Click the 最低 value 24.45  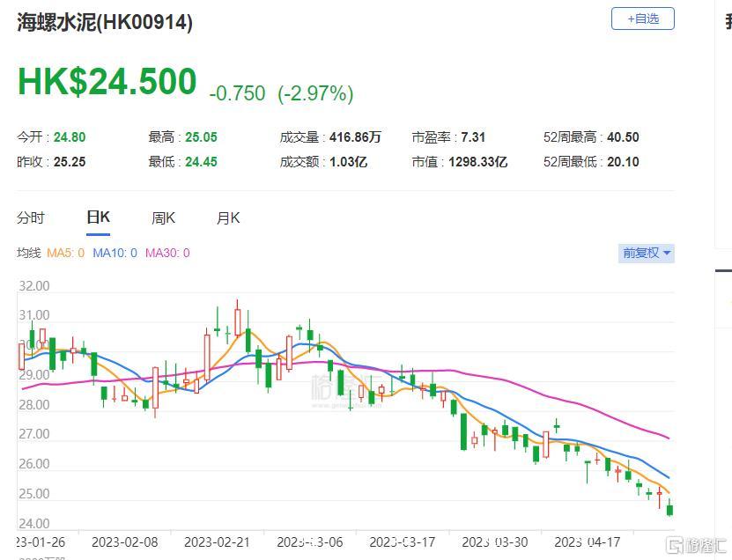coord(201,162)
